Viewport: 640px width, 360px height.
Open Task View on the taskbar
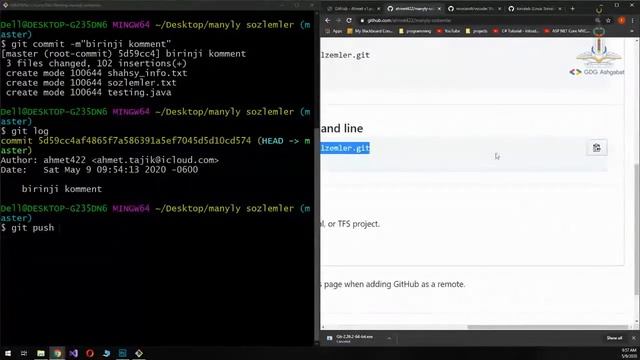click(24, 353)
